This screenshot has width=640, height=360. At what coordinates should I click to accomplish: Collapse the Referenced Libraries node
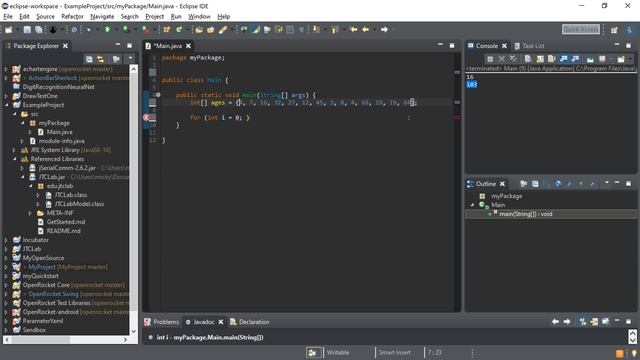click(x=15, y=159)
